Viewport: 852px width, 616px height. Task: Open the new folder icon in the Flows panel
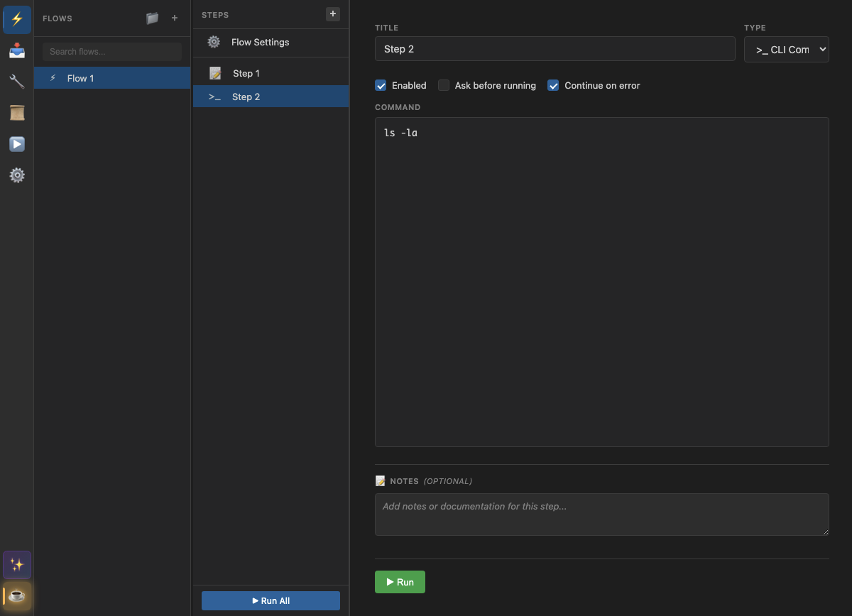(x=152, y=18)
